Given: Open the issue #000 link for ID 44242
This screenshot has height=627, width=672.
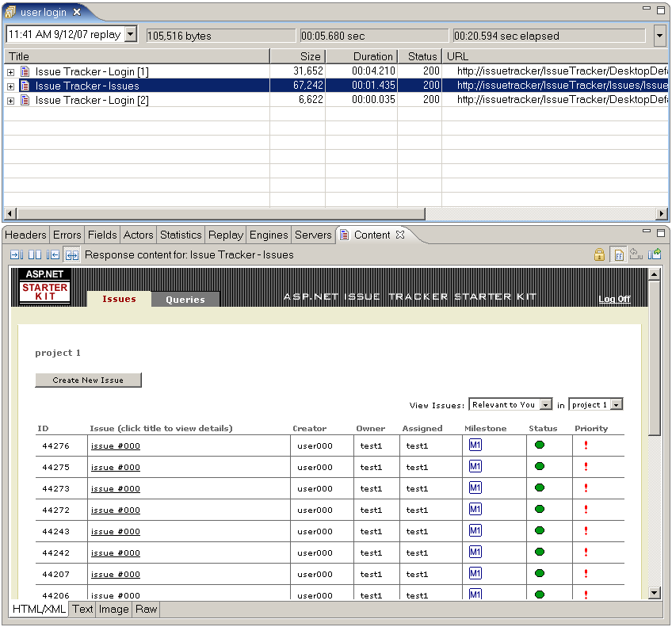Looking at the screenshot, I should [x=115, y=552].
